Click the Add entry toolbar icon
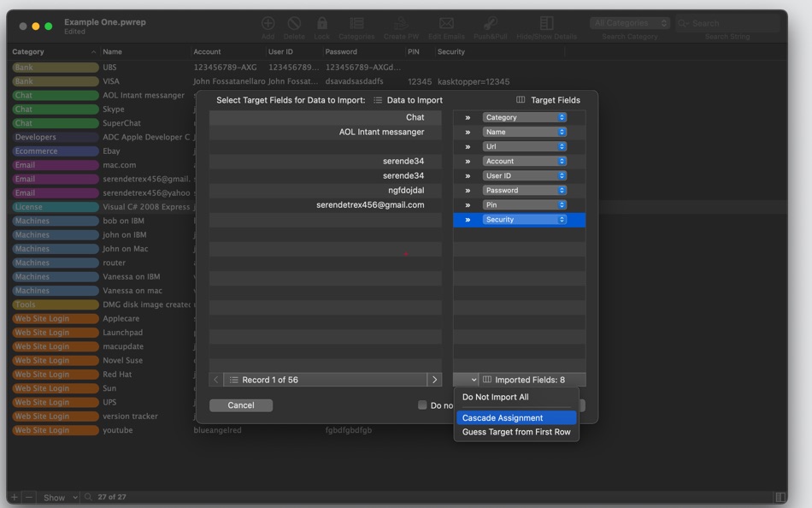This screenshot has width=812, height=508. point(268,23)
